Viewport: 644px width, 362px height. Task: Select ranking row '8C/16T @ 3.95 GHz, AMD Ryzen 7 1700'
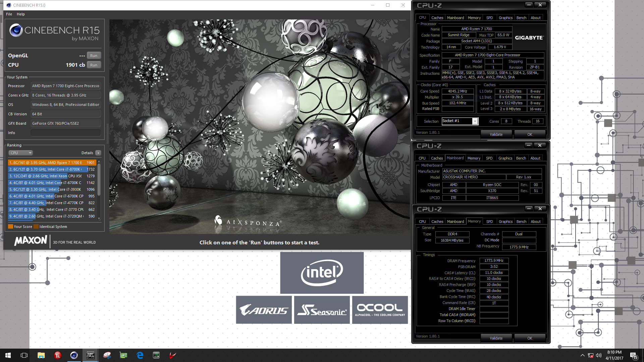[x=52, y=163]
